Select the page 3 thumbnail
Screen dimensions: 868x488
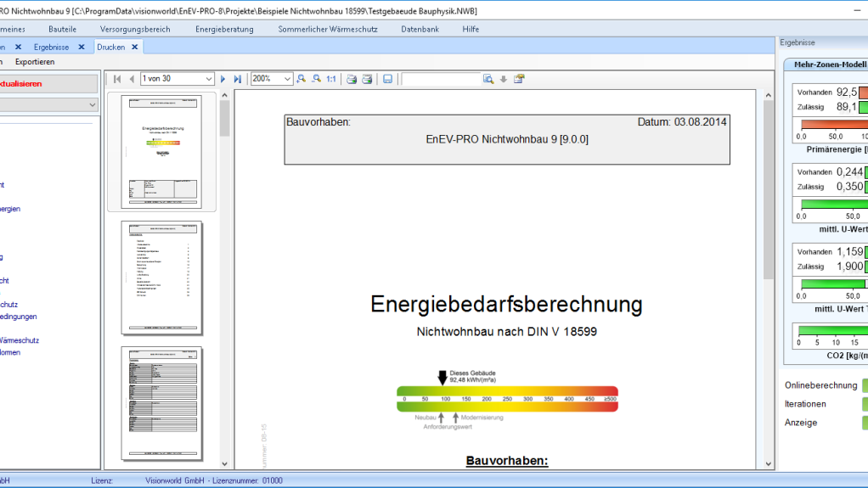[161, 403]
